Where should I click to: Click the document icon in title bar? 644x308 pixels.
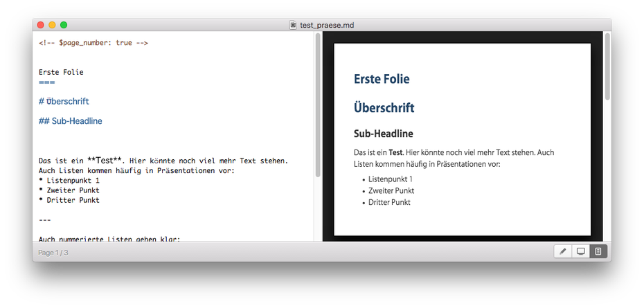[x=294, y=25]
